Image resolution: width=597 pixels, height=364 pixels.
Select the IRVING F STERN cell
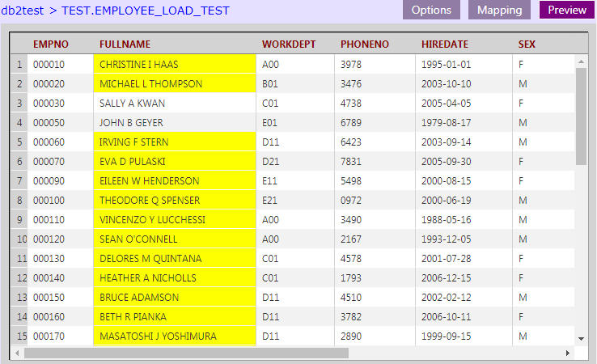[175, 142]
